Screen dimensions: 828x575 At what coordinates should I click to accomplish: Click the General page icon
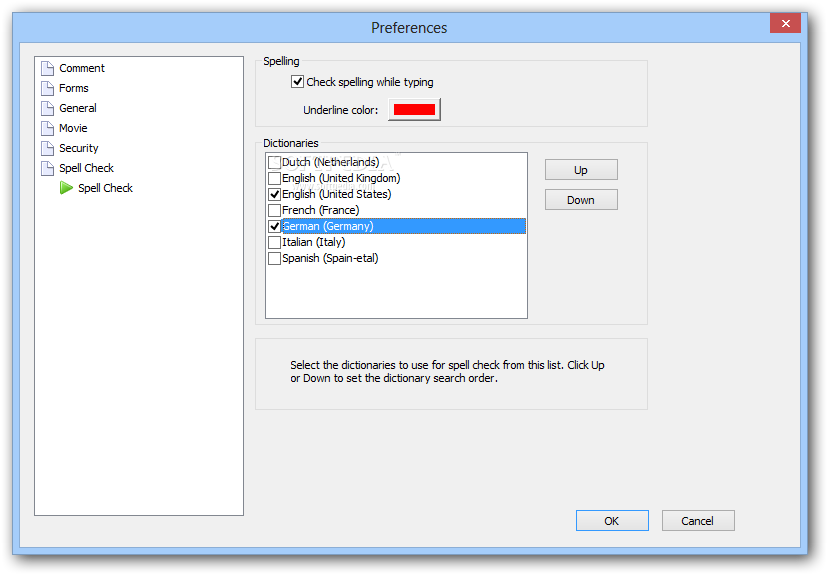pos(48,108)
